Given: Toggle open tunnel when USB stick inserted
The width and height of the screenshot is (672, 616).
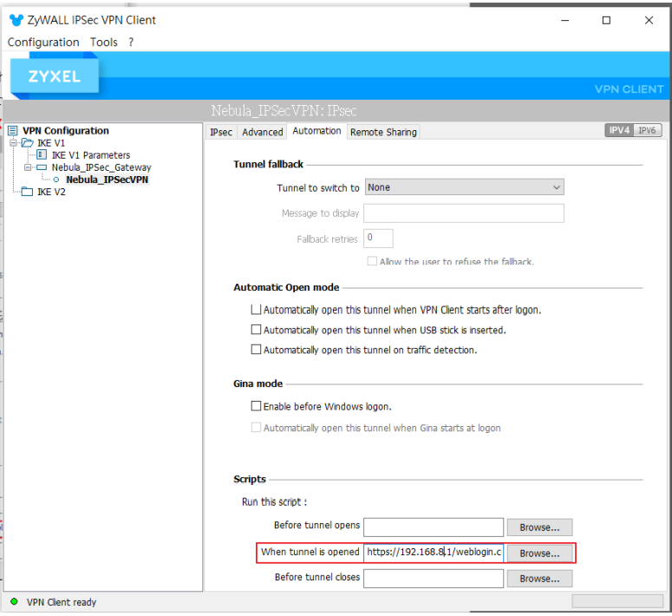Looking at the screenshot, I should (x=256, y=330).
